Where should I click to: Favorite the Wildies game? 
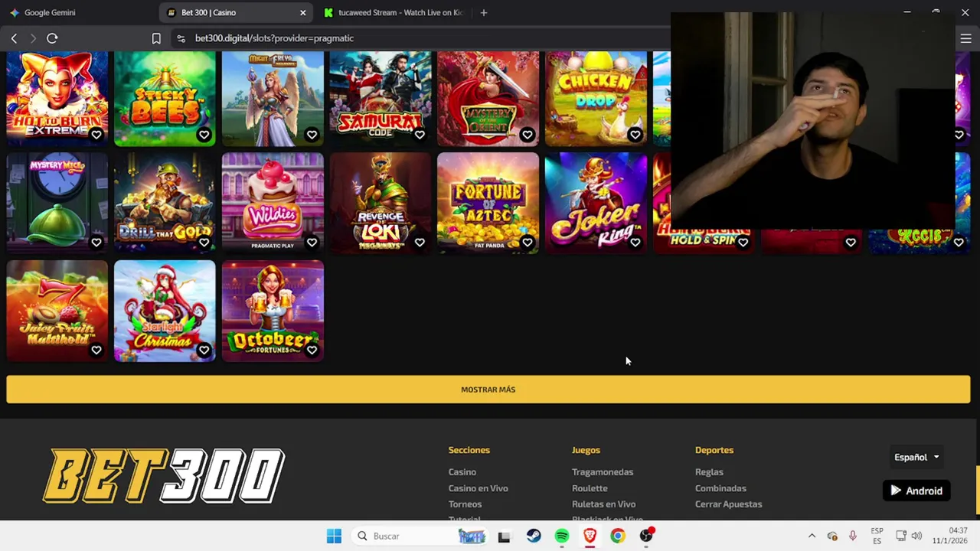[x=312, y=243]
